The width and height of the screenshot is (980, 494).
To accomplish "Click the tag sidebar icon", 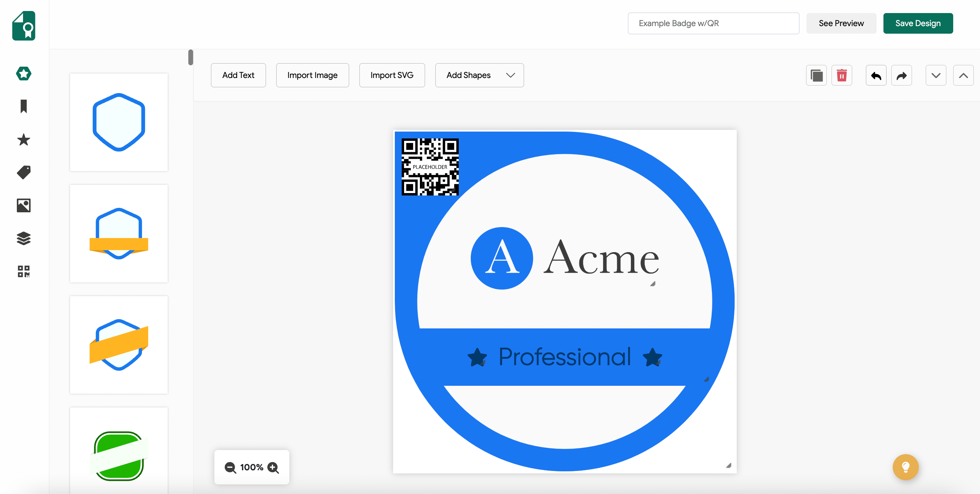I will (24, 172).
